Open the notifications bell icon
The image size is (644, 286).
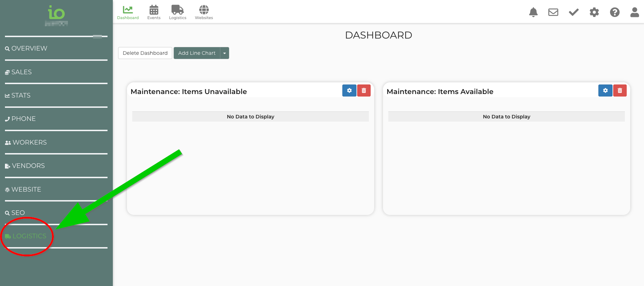pos(533,12)
